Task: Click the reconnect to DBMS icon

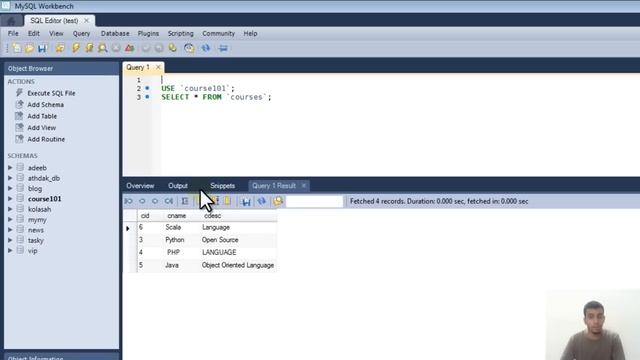Action: pos(189,48)
